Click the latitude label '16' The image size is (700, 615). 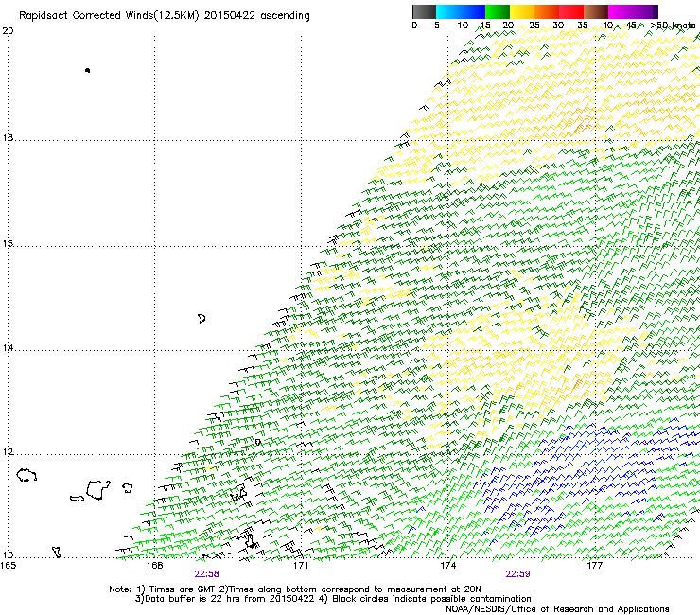click(8, 243)
